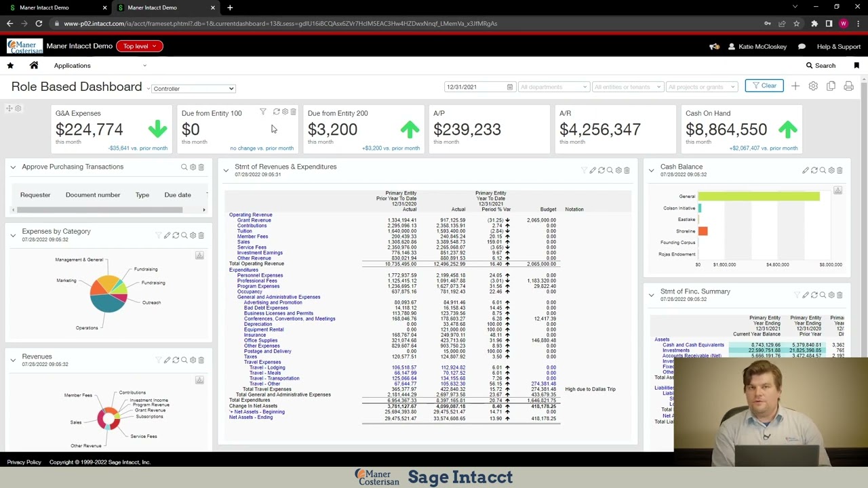Filter the Revenues chart panel
The width and height of the screenshot is (868, 488).
[158, 360]
